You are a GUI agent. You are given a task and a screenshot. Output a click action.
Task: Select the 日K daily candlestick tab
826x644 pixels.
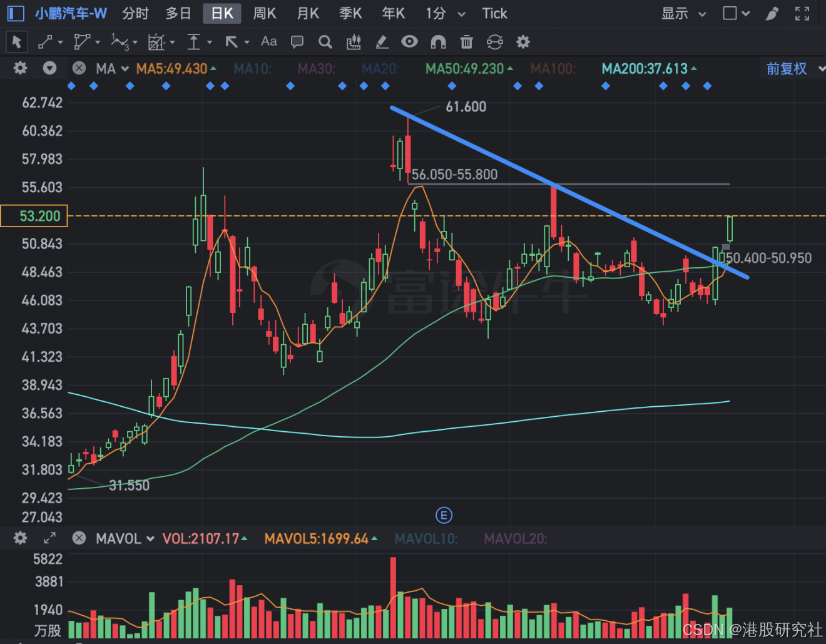click(222, 13)
